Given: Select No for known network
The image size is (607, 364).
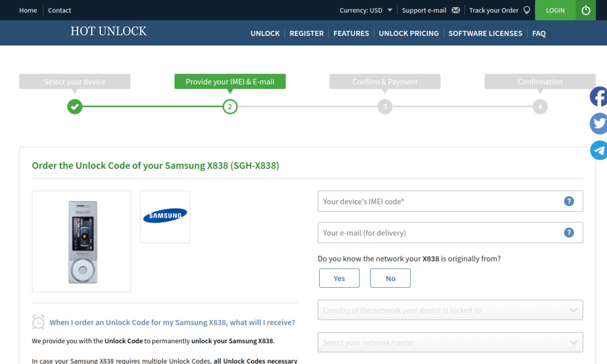Looking at the screenshot, I should [390, 278].
